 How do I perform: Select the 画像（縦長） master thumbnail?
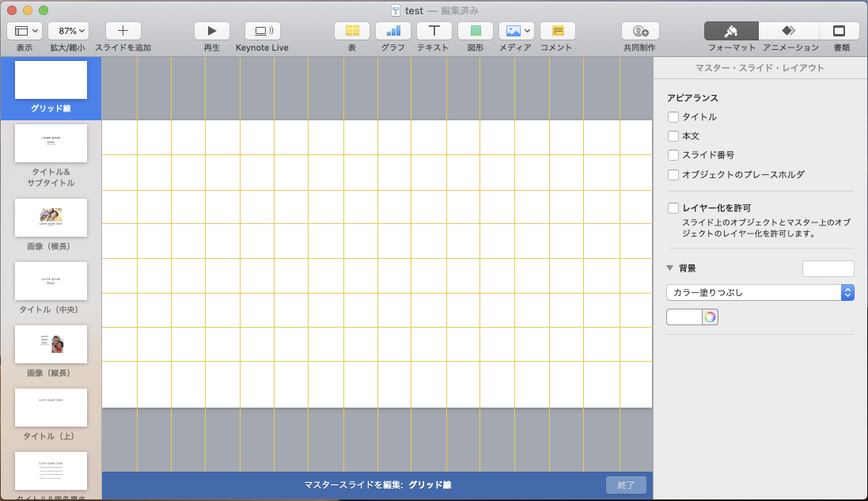(51, 344)
